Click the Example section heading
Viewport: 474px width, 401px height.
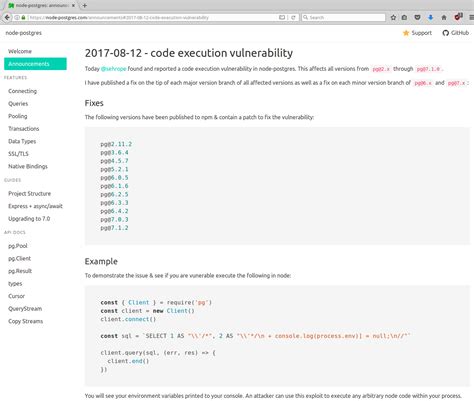coord(101,261)
